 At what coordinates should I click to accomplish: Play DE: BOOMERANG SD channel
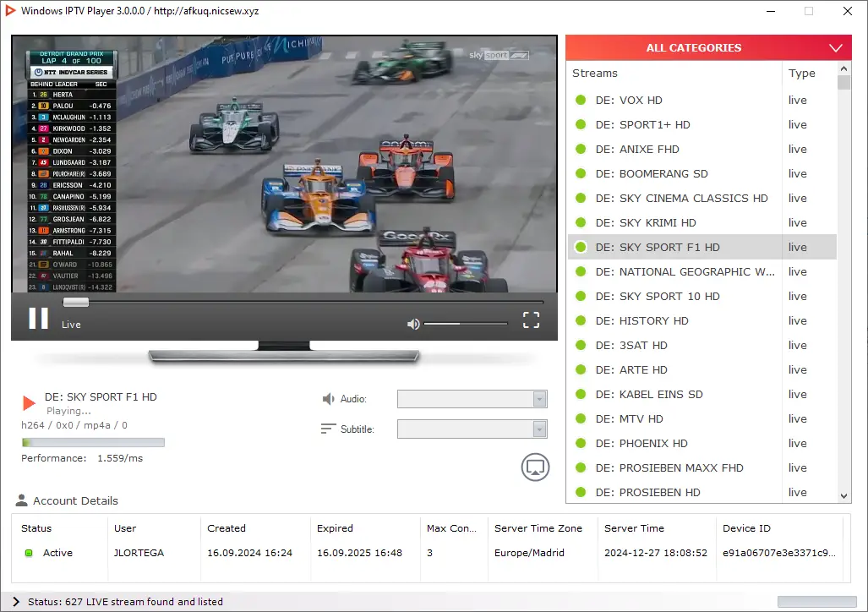(702, 173)
